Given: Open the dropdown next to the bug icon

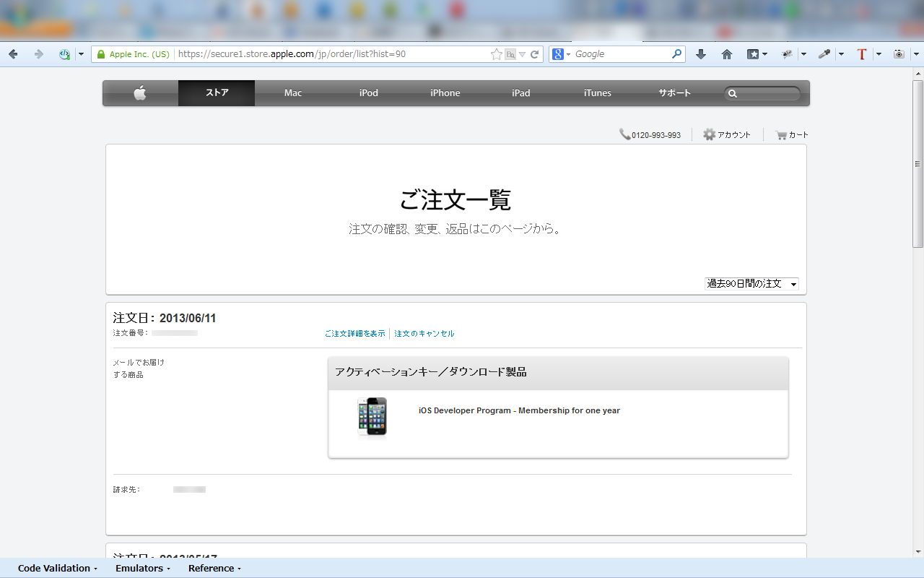Looking at the screenshot, I should click(x=803, y=54).
